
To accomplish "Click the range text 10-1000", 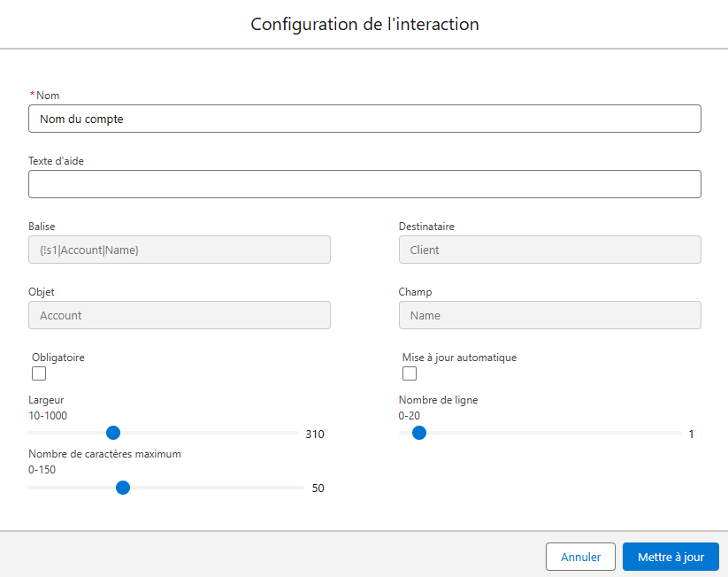I will pos(48,415).
